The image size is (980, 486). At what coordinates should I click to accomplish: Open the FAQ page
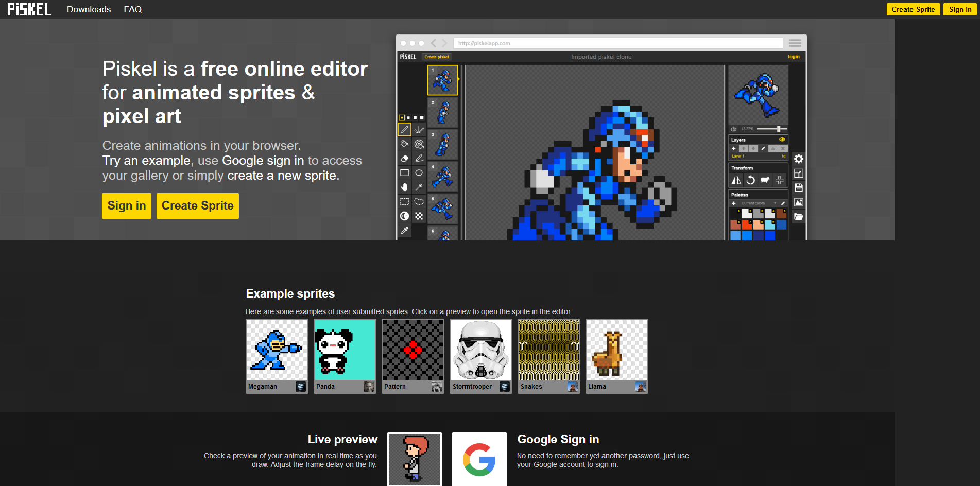[x=132, y=9]
